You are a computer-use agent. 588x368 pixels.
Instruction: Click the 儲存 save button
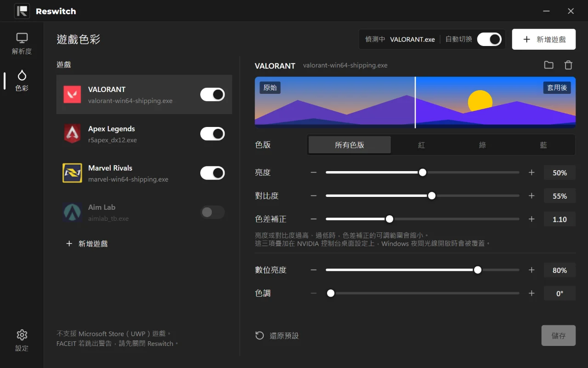pyautogui.click(x=559, y=336)
